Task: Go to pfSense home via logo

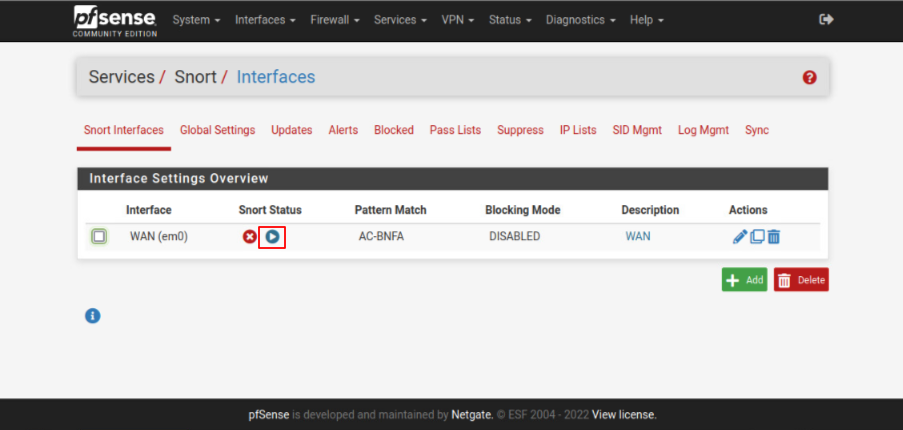Action: click(x=114, y=20)
